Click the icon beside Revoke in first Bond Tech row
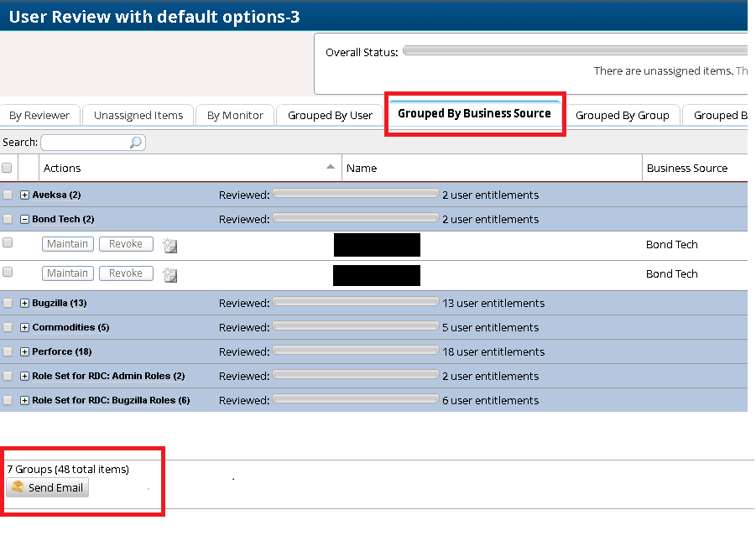Viewport: 756px width, 541px height. click(169, 246)
